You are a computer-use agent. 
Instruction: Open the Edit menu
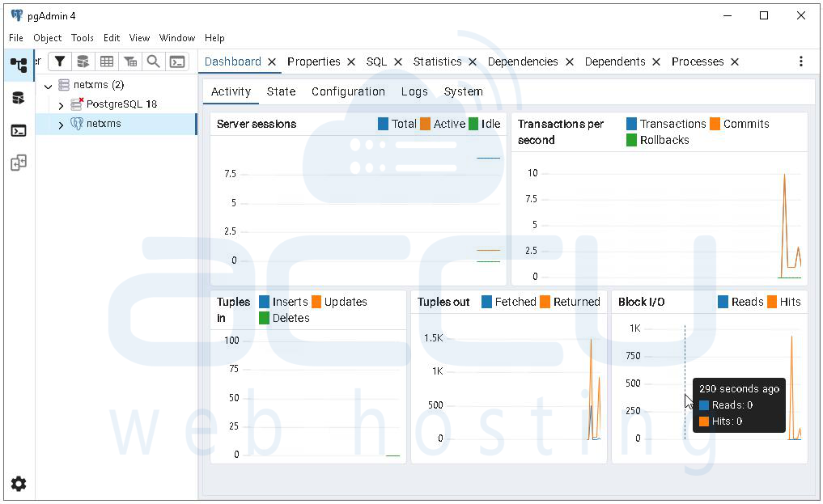pos(112,38)
